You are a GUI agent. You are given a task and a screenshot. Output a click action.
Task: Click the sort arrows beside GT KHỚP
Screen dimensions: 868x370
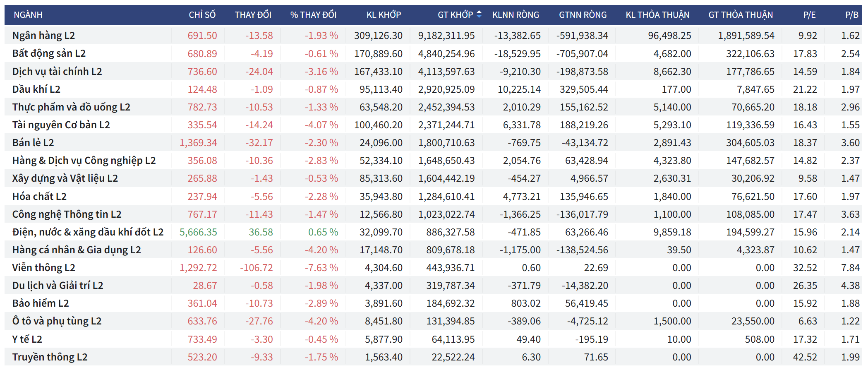tap(479, 14)
